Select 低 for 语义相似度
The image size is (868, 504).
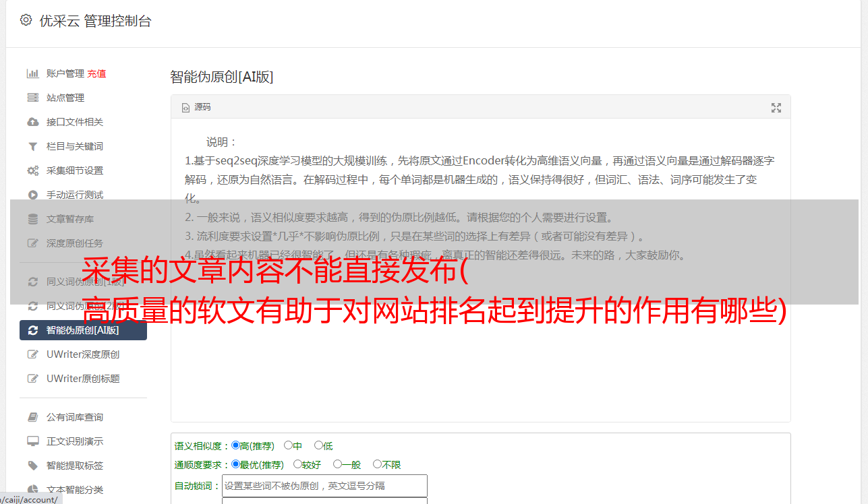point(319,445)
